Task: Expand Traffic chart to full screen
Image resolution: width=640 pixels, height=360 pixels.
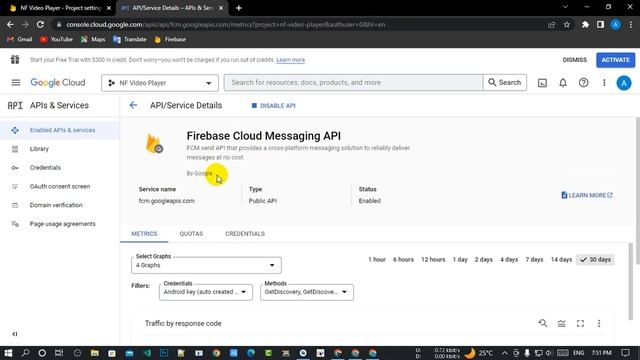Action: click(580, 323)
